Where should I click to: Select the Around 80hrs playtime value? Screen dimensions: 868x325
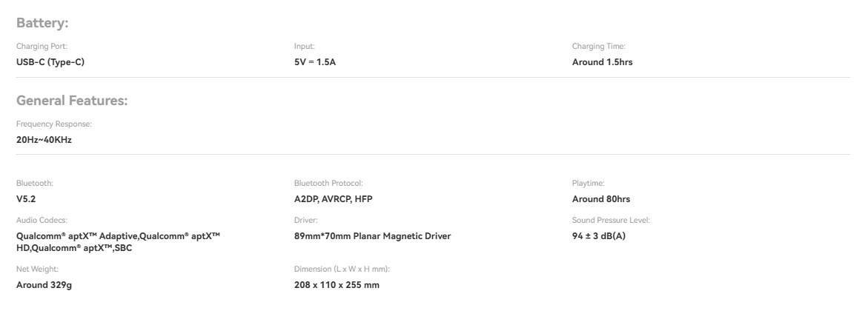pyautogui.click(x=601, y=199)
